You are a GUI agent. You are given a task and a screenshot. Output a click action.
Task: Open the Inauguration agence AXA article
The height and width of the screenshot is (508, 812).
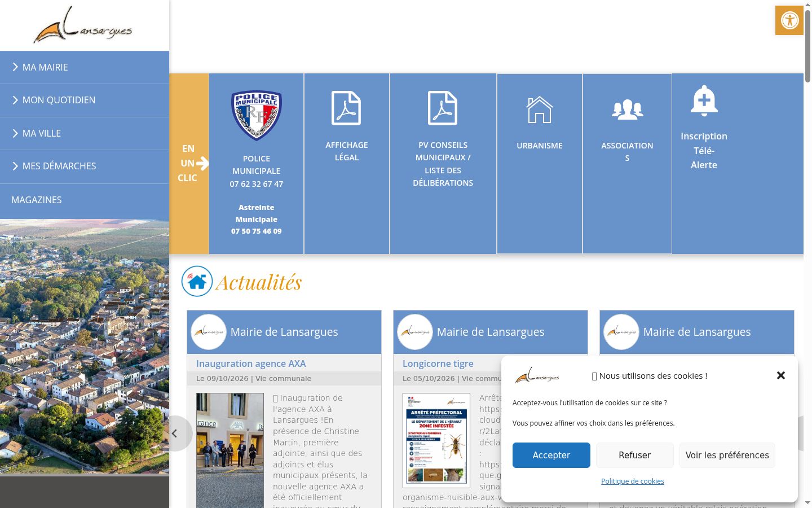pos(251,364)
